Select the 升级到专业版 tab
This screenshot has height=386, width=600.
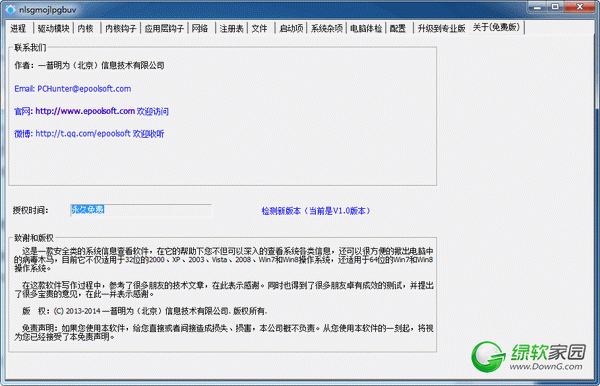[x=442, y=28]
